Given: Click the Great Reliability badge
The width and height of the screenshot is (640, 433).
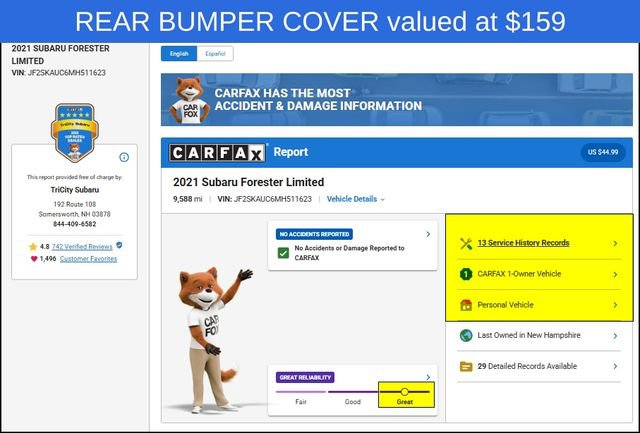Looking at the screenshot, I should pyautogui.click(x=305, y=377).
